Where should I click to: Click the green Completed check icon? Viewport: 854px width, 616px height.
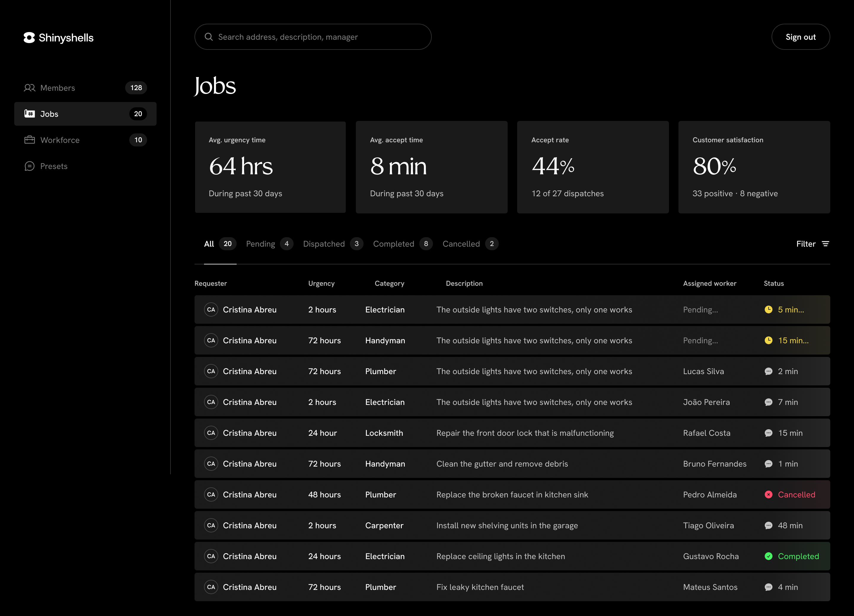[x=769, y=556]
